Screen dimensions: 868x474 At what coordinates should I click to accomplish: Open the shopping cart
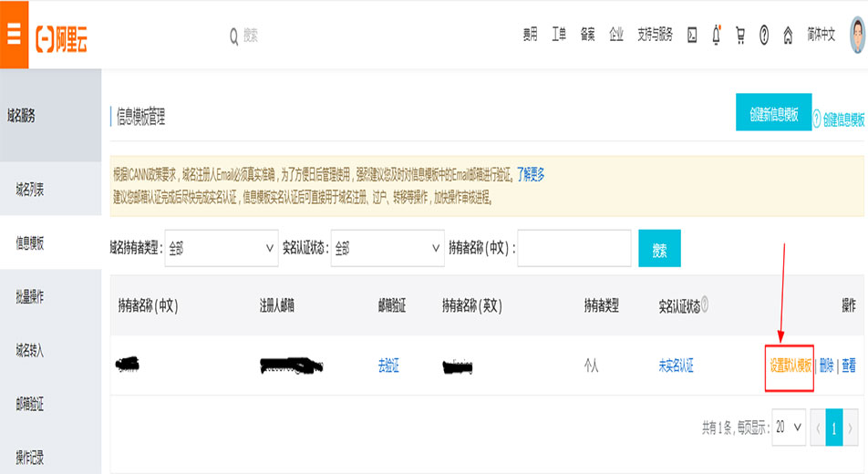click(740, 36)
